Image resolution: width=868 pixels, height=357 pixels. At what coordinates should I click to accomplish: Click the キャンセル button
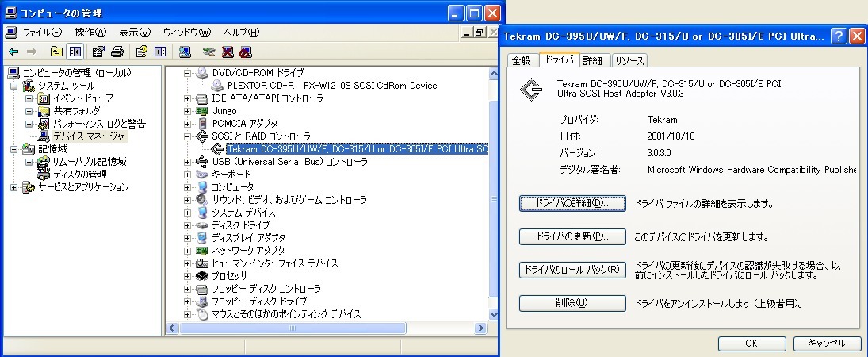827,344
